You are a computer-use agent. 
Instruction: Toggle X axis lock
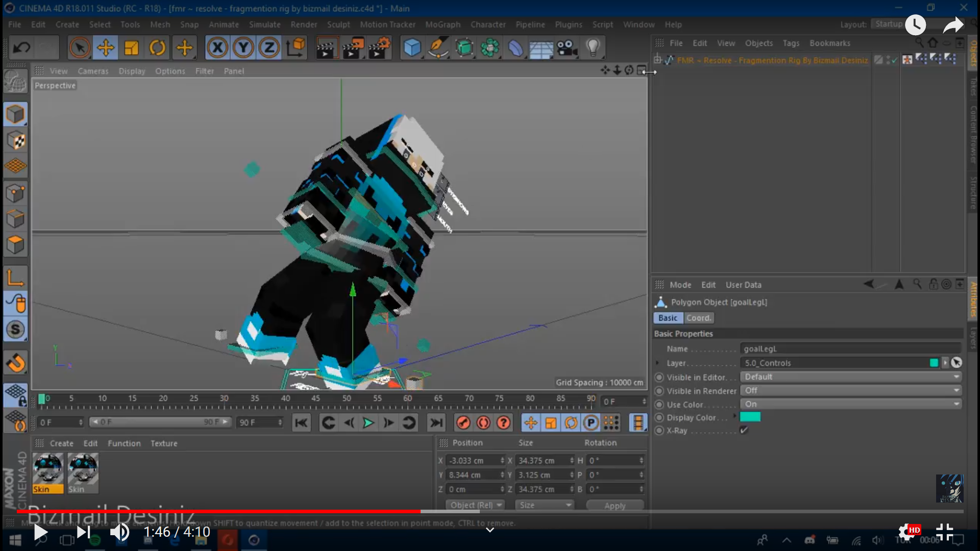[x=218, y=48]
